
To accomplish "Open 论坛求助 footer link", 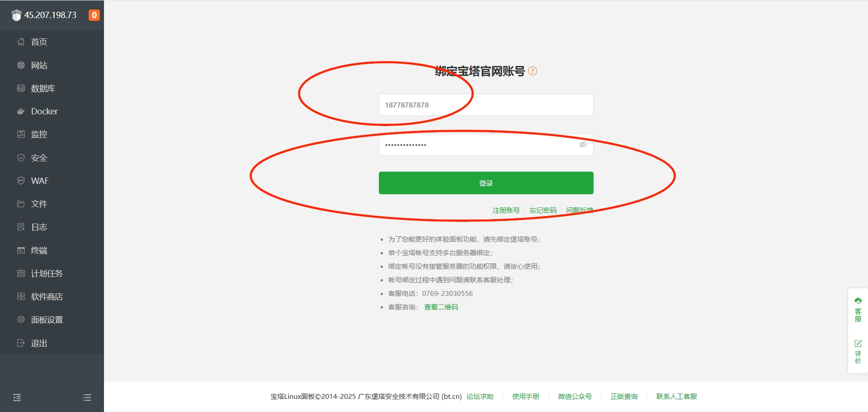I will [x=480, y=397].
